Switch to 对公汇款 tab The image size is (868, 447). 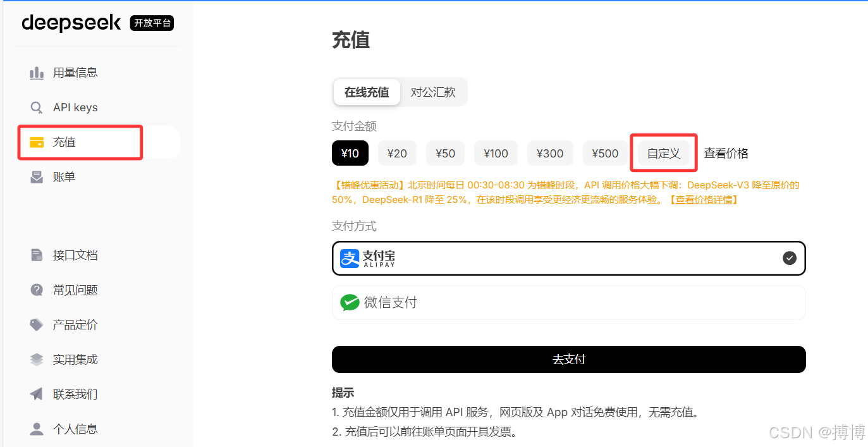[x=433, y=92]
